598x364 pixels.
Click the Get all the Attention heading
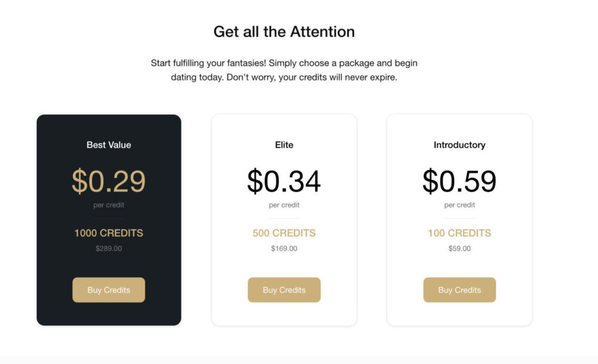coord(284,32)
